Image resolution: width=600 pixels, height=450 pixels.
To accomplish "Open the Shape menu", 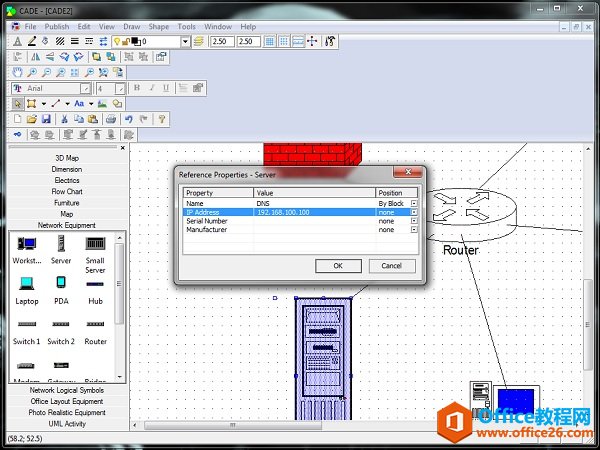I will pos(158,26).
